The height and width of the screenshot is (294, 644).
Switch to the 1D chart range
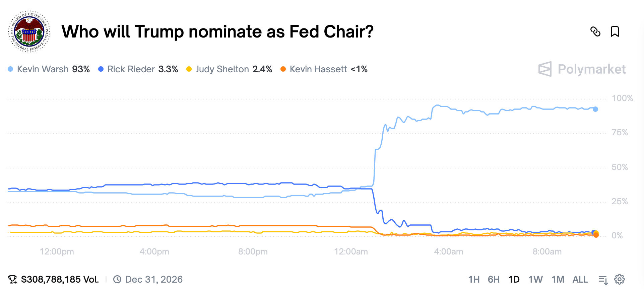[x=514, y=279]
